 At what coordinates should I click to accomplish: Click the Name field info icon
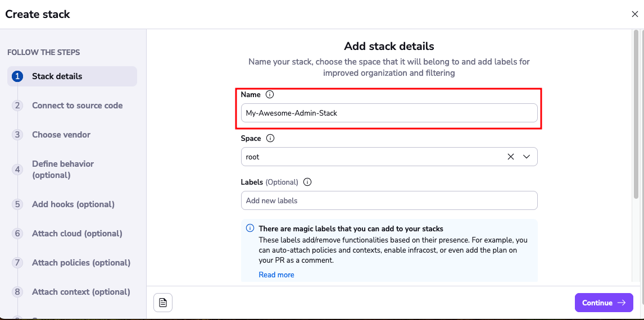(270, 95)
